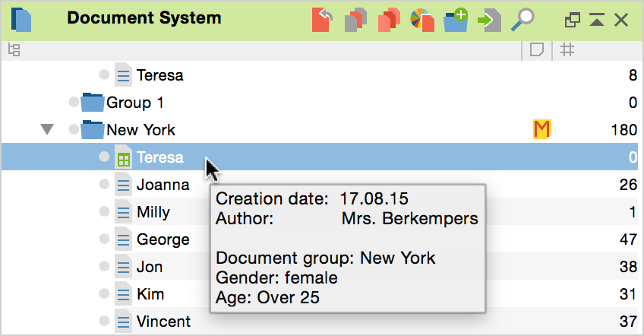The height and width of the screenshot is (336, 644).
Task: Click Vincent's text document icon
Action: coord(123,322)
